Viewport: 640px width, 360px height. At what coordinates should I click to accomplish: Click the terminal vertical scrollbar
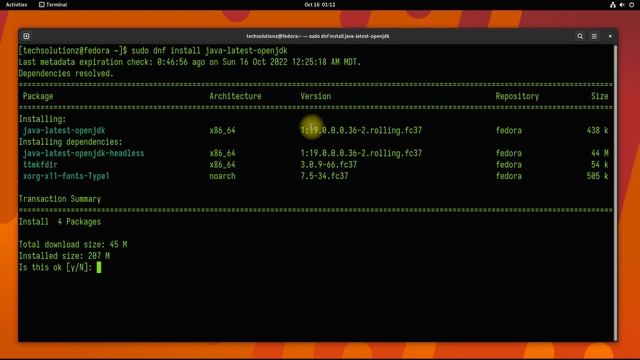[x=615, y=192]
